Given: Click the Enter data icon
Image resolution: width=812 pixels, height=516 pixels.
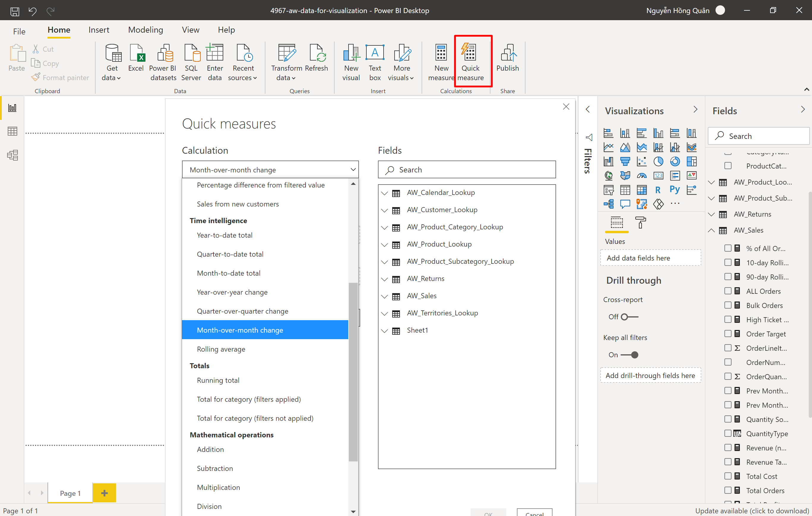Looking at the screenshot, I should pyautogui.click(x=215, y=62).
